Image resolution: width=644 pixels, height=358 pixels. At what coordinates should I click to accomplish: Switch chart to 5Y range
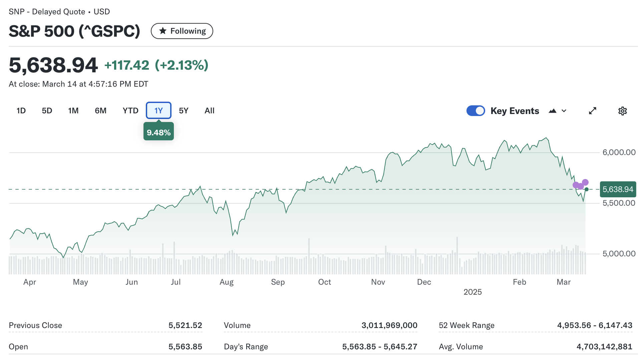click(184, 111)
